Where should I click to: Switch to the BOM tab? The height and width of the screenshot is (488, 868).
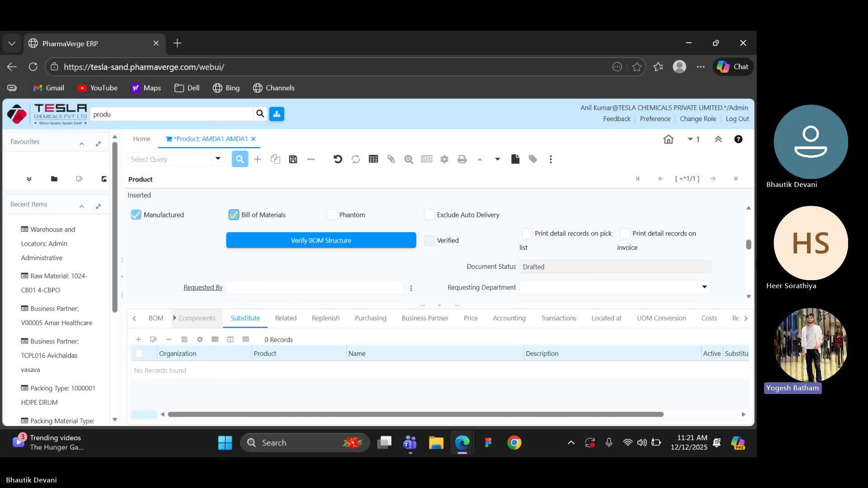[156, 318]
